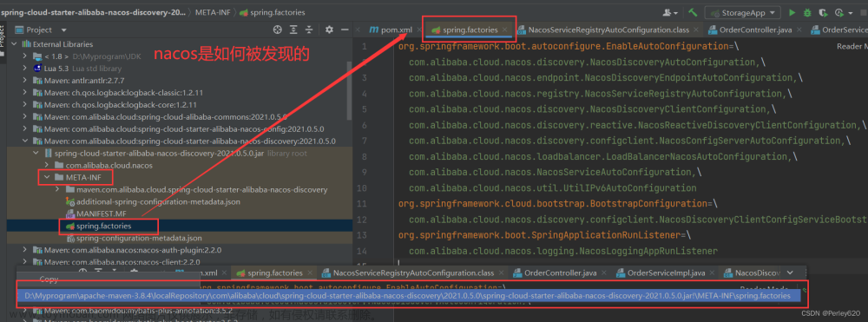
Task: Click line 14 NacosLoggingAppRunListener text
Action: (563, 251)
